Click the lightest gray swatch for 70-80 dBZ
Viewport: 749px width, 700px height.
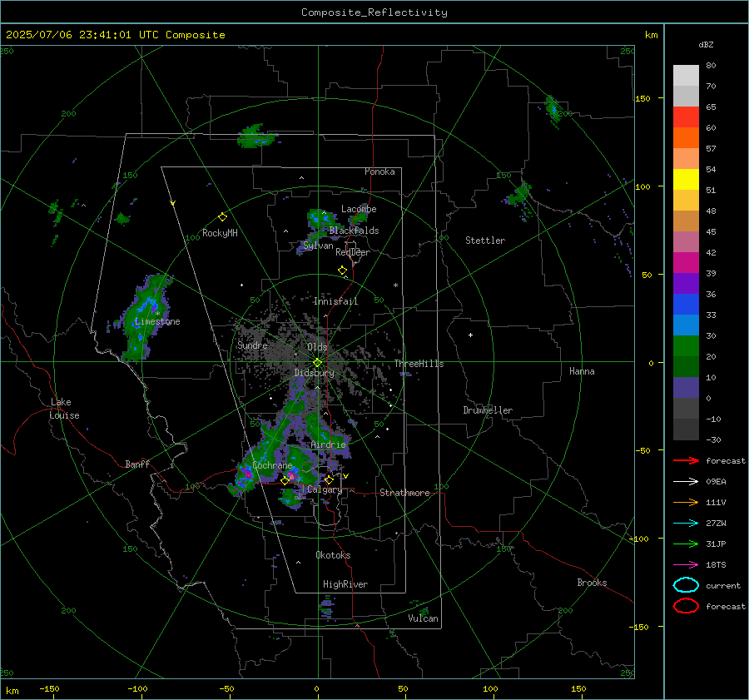686,76
